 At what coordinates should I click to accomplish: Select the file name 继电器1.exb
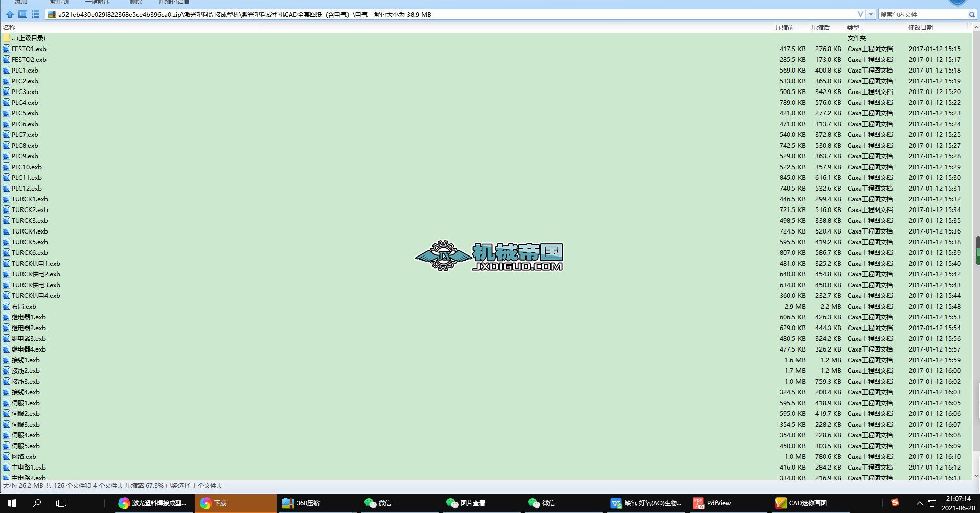(x=29, y=317)
